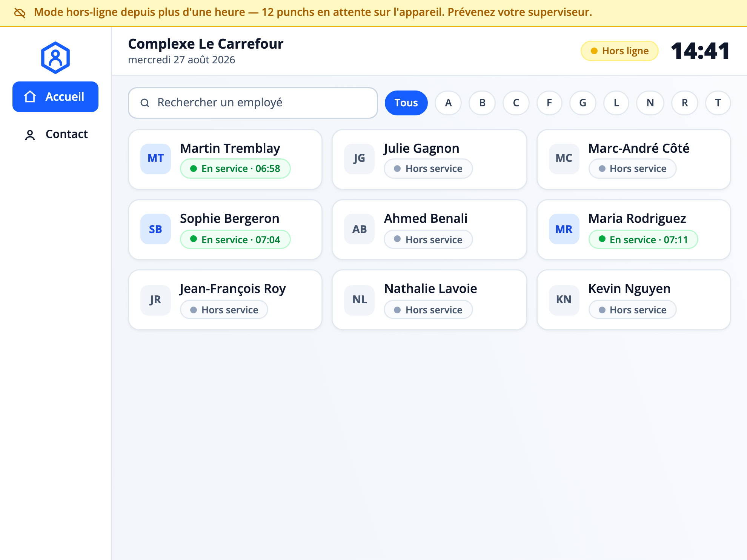Filter employees by letter C

(516, 103)
